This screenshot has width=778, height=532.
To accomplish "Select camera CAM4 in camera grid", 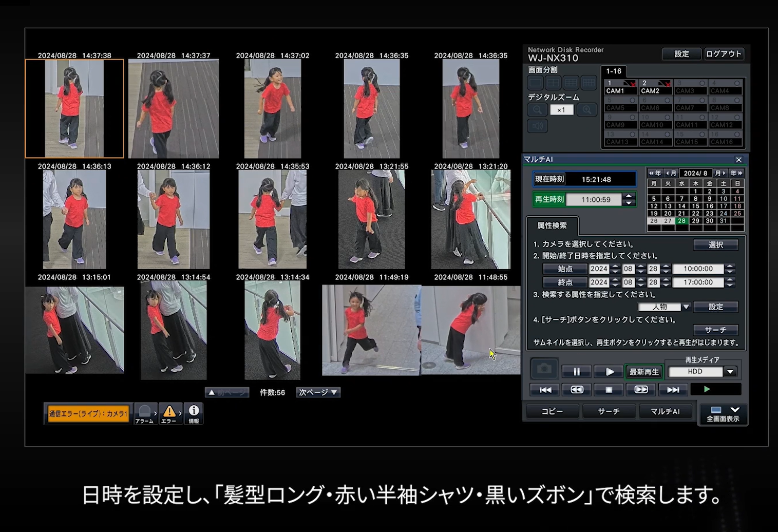I will click(726, 87).
